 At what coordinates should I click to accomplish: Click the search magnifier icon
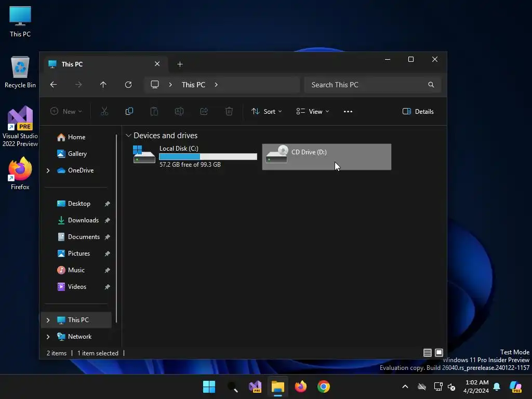(x=431, y=85)
